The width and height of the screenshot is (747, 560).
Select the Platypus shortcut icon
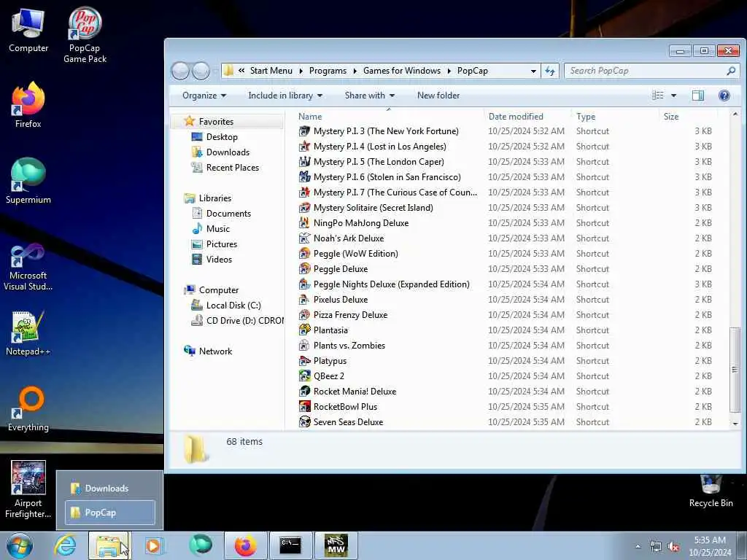click(x=304, y=360)
